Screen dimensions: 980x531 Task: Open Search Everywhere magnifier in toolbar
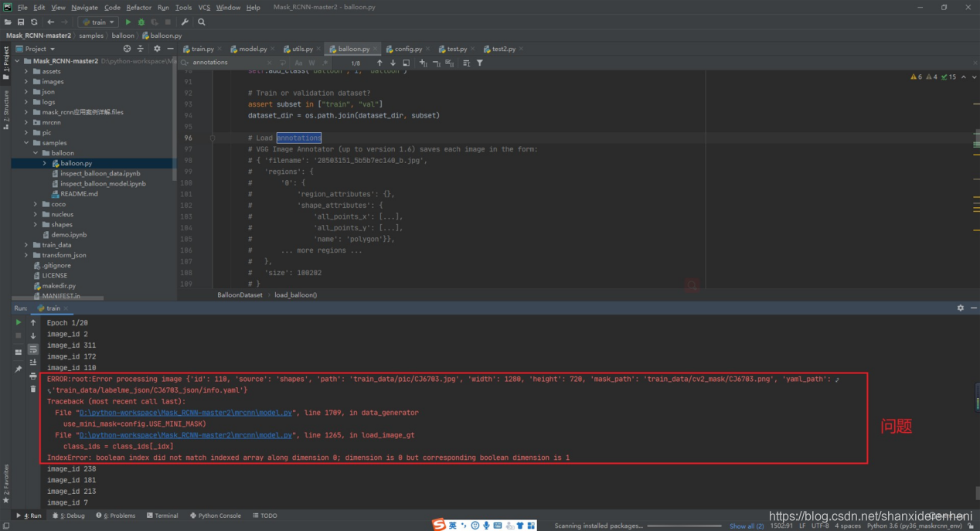click(202, 22)
